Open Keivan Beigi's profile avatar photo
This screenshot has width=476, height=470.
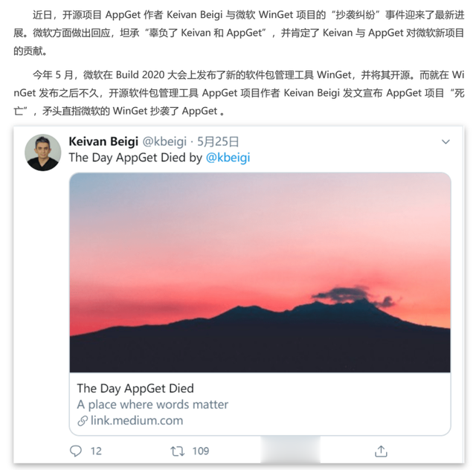click(x=43, y=152)
